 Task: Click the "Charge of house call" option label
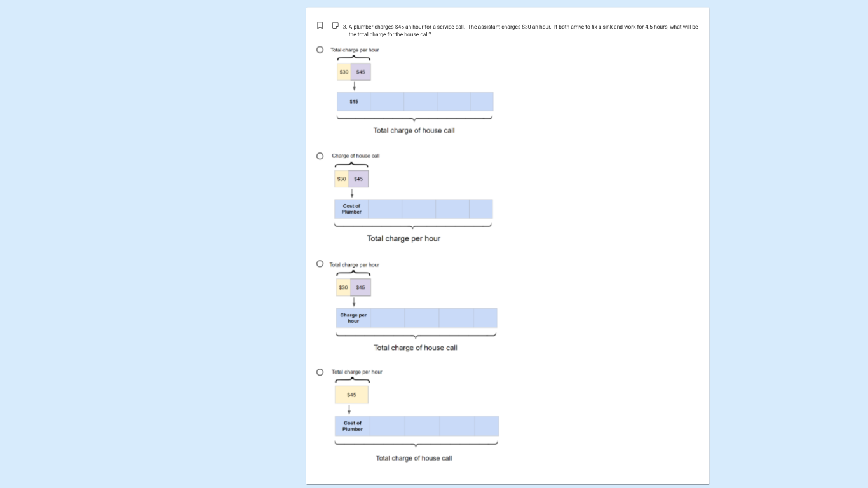point(356,156)
